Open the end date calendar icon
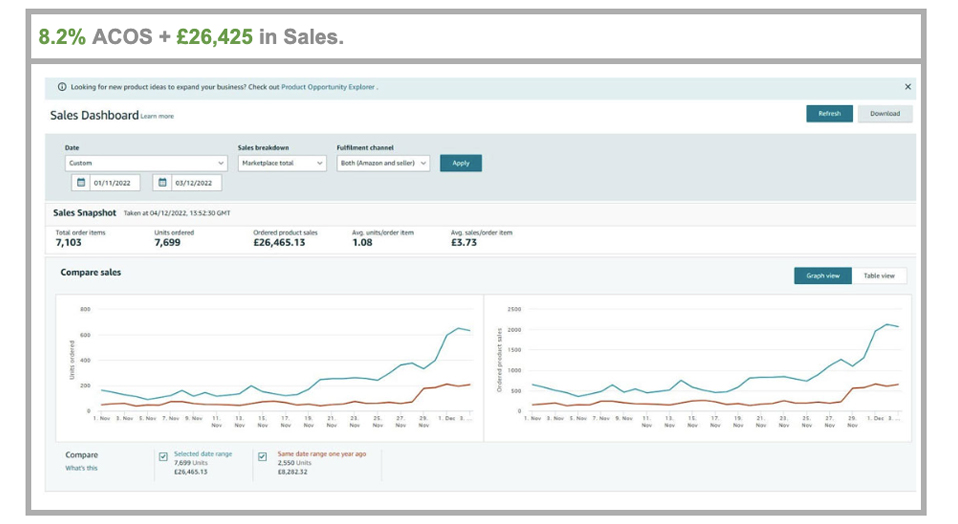This screenshot has height=524, width=958. tap(163, 183)
